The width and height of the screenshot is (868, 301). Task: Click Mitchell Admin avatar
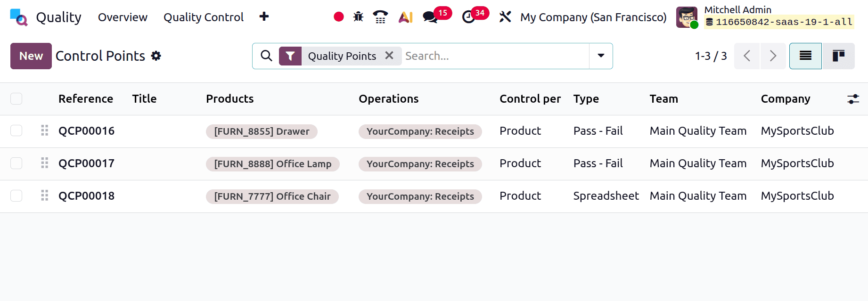(x=687, y=17)
